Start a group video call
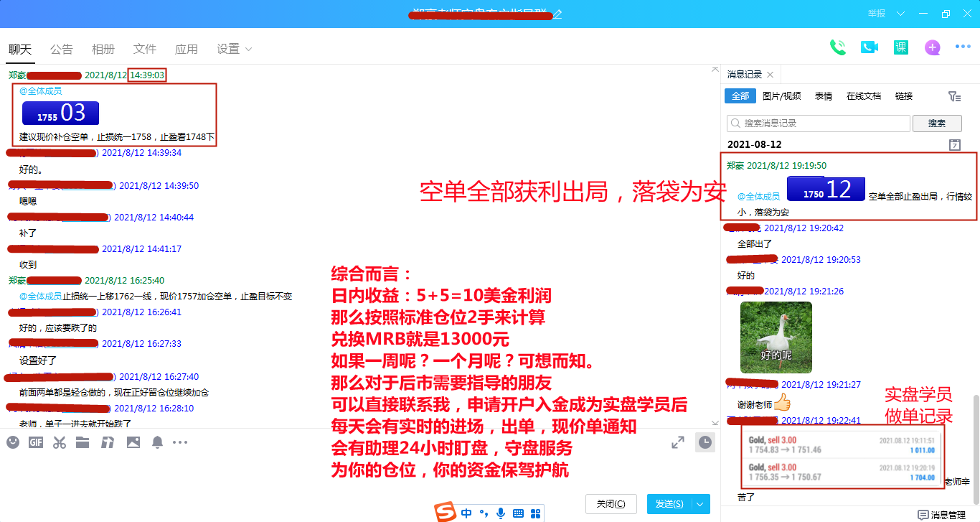 click(x=870, y=47)
